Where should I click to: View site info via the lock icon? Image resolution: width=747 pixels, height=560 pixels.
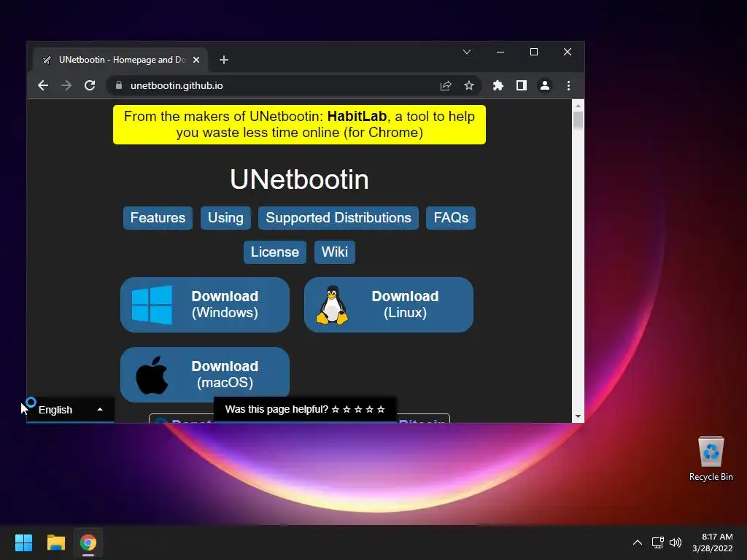[x=119, y=85]
